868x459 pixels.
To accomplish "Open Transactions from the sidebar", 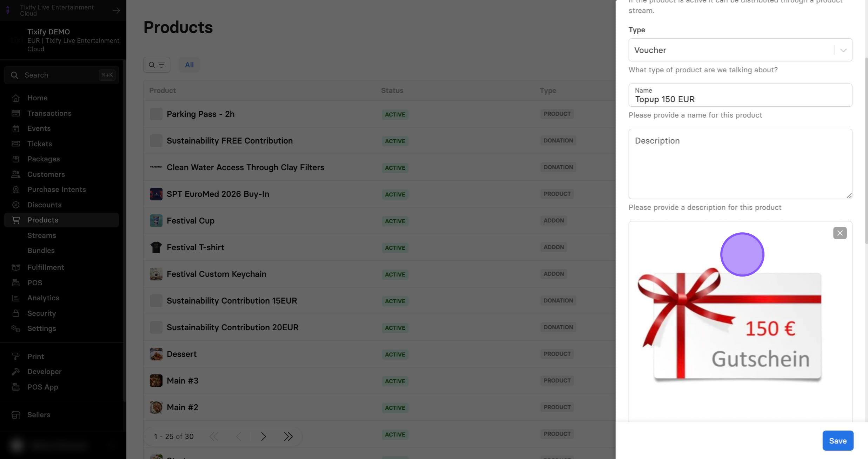I will coord(61,113).
